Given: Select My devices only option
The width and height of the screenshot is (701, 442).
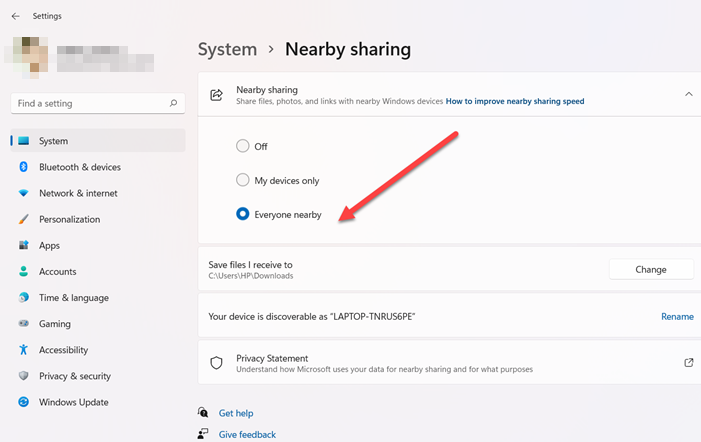Looking at the screenshot, I should pyautogui.click(x=243, y=180).
